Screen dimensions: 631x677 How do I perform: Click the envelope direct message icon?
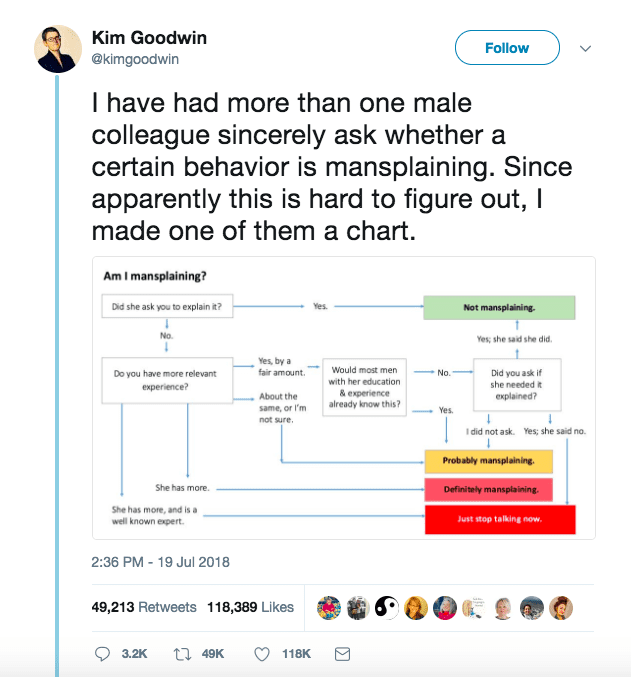tap(342, 654)
